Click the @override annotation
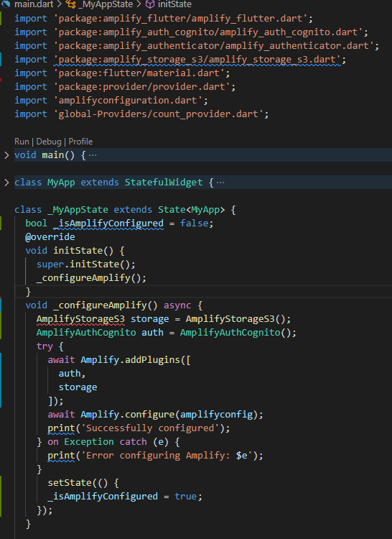392x539 pixels. [50, 237]
